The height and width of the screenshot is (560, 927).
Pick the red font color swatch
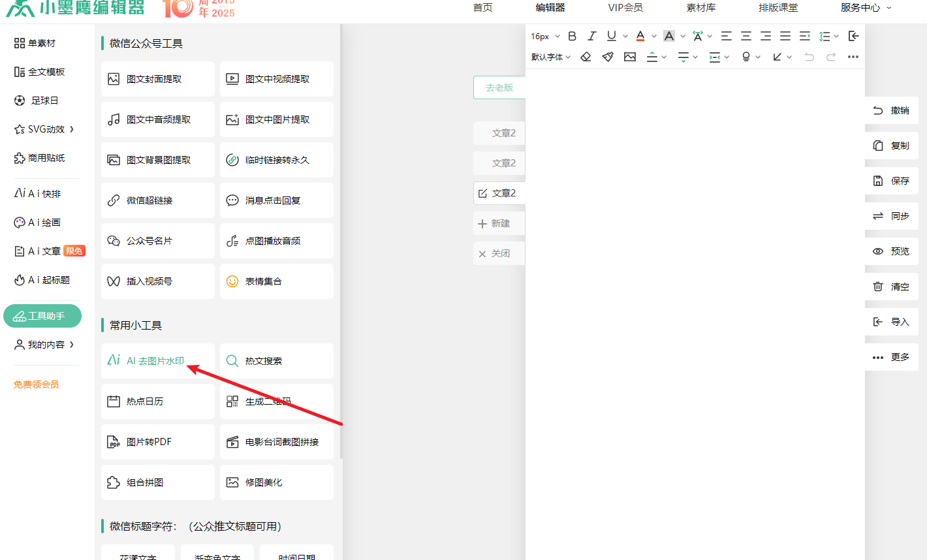point(640,37)
